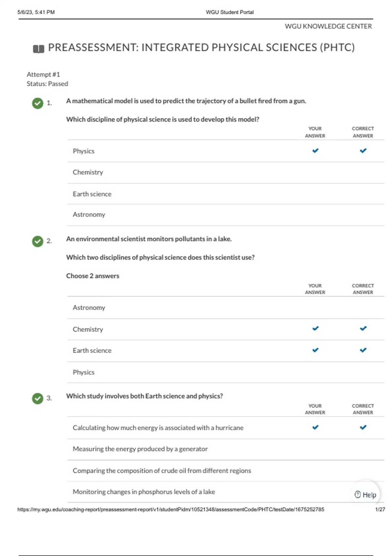Click hurricane option correct-answer checkmark
The width and height of the screenshot is (392, 556).
point(363,427)
